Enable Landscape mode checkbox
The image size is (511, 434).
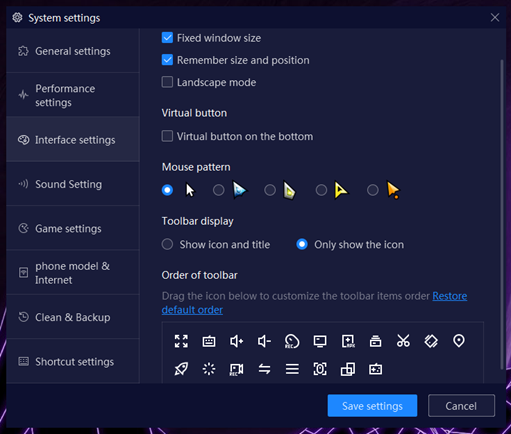click(x=167, y=82)
